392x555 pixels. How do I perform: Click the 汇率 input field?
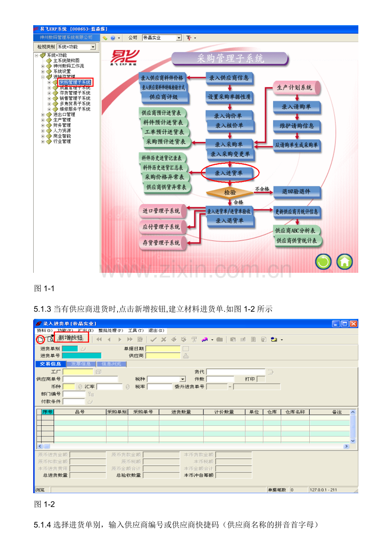(110, 387)
